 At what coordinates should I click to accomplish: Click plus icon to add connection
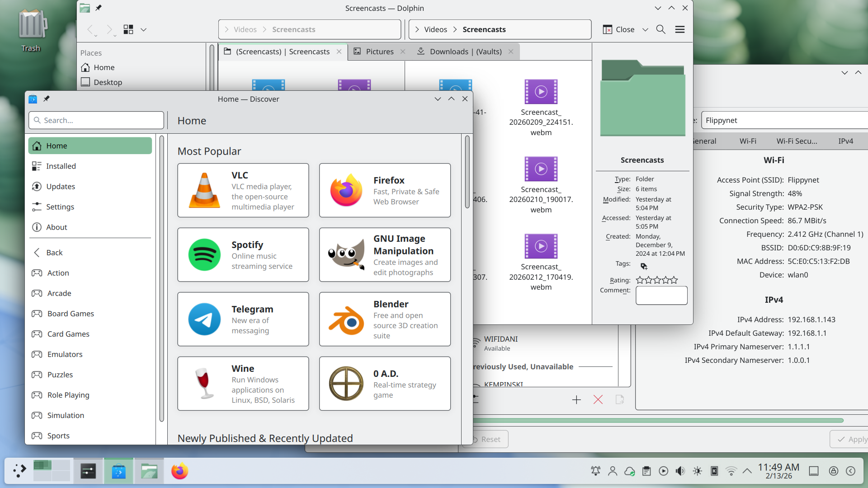click(576, 399)
